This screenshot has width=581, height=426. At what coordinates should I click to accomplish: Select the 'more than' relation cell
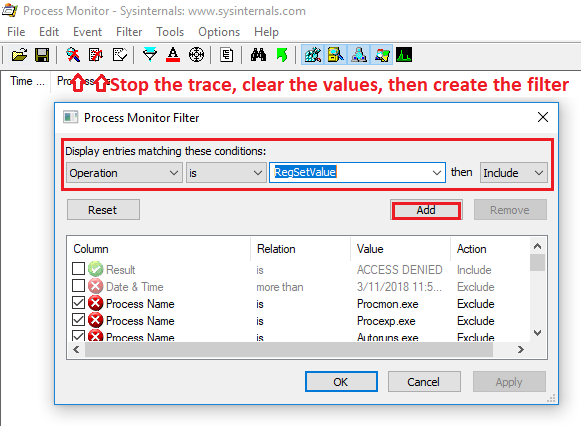(x=280, y=287)
